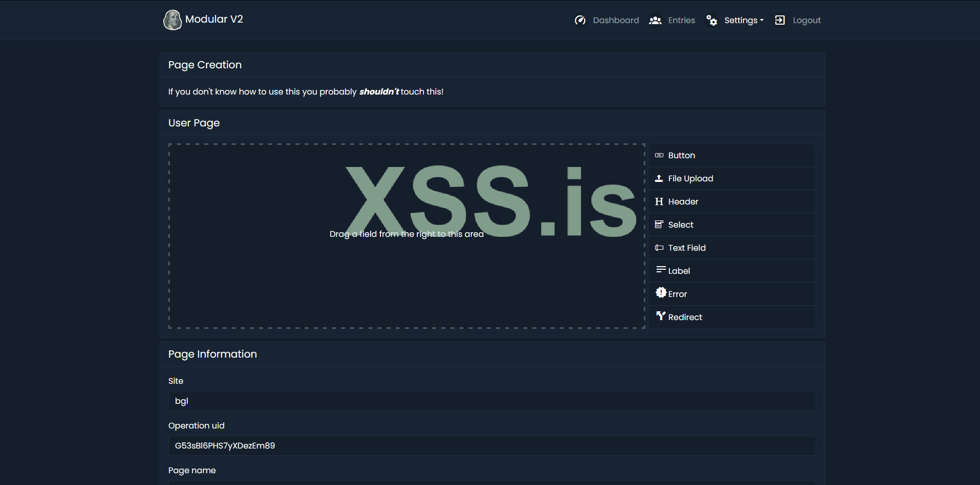Click the 'shouldn't touch this' warning text
The image size is (980, 485).
pyautogui.click(x=401, y=91)
